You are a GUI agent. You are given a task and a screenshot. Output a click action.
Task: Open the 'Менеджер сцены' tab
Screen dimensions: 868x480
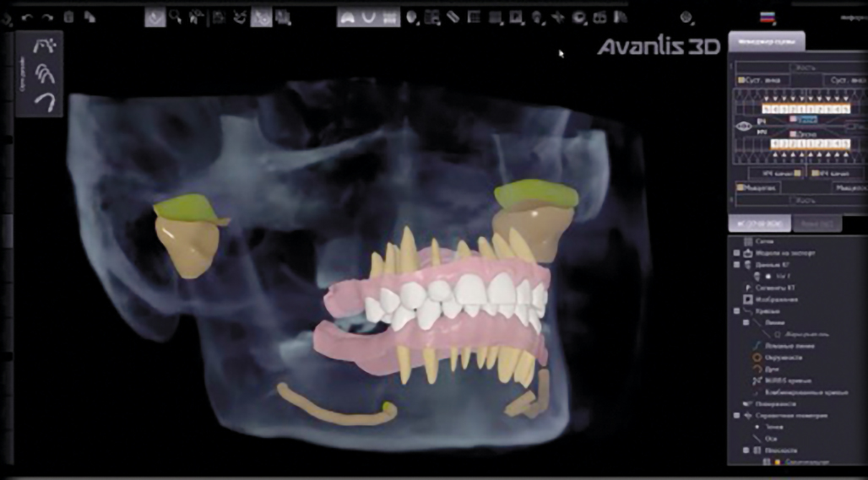pos(766,40)
